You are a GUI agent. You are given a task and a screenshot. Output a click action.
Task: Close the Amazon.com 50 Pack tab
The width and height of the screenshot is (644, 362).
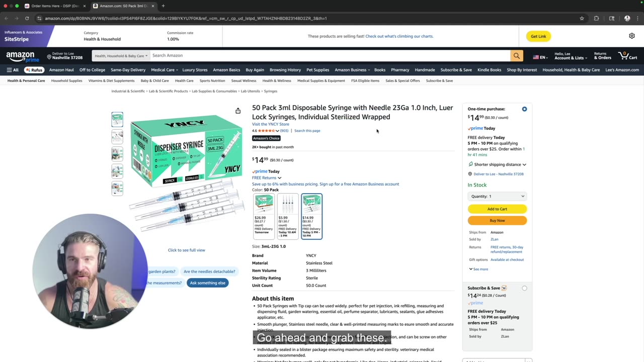coord(153,6)
